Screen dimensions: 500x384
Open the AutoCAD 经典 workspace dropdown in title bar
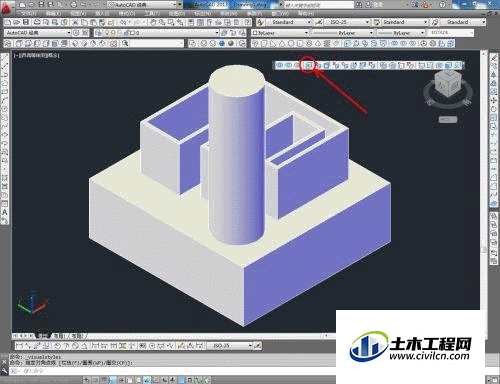pos(143,5)
